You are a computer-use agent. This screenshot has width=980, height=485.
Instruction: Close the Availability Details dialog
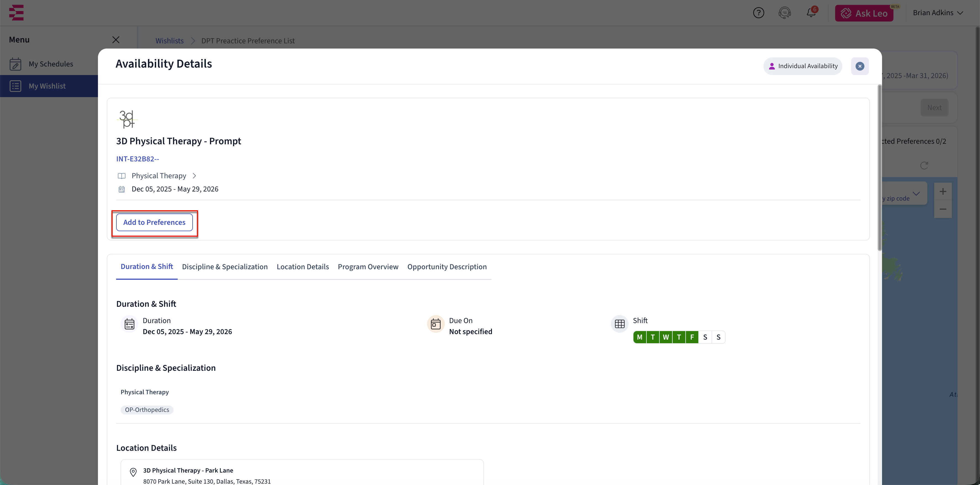pyautogui.click(x=859, y=66)
